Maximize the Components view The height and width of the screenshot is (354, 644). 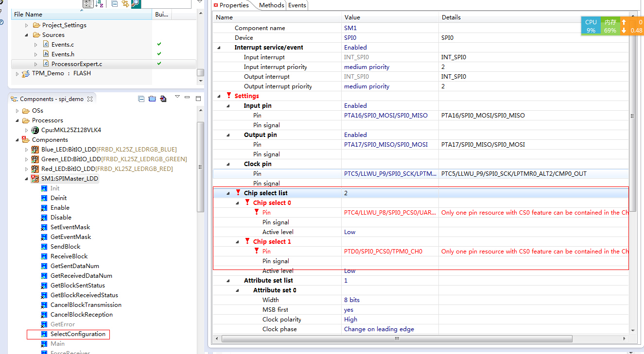coord(198,98)
